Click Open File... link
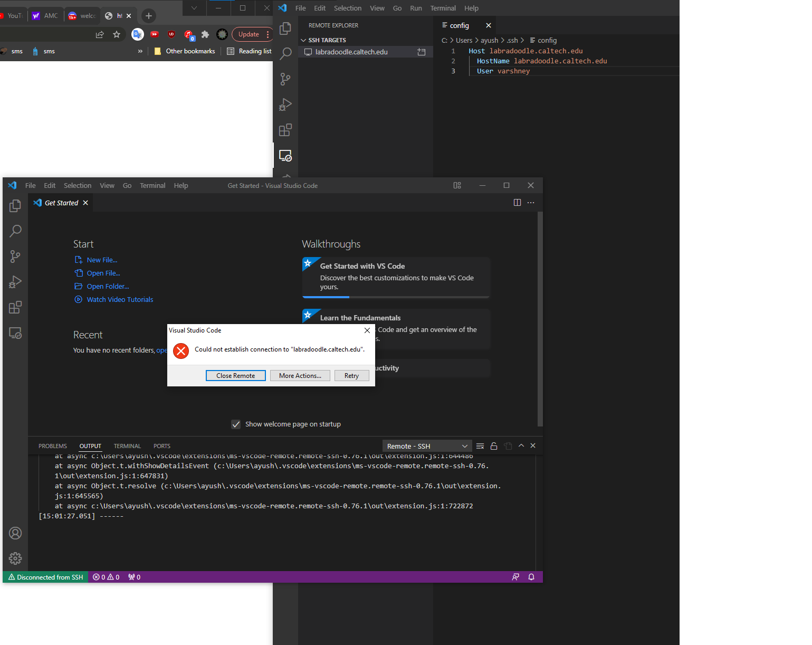 pyautogui.click(x=103, y=273)
